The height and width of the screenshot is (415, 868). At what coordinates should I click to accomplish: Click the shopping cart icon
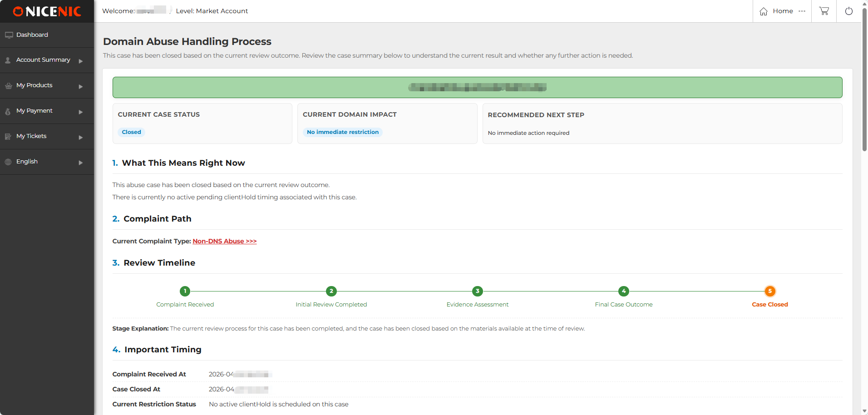pyautogui.click(x=824, y=11)
